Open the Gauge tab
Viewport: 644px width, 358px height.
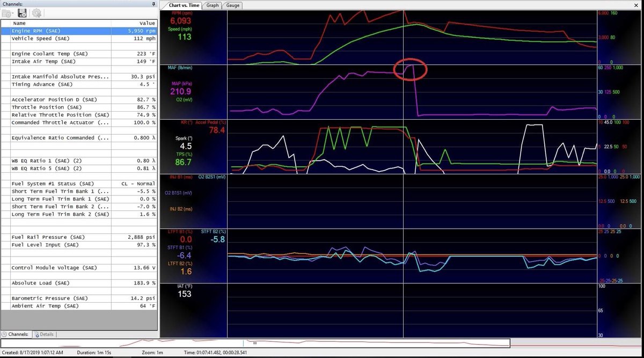click(x=233, y=5)
